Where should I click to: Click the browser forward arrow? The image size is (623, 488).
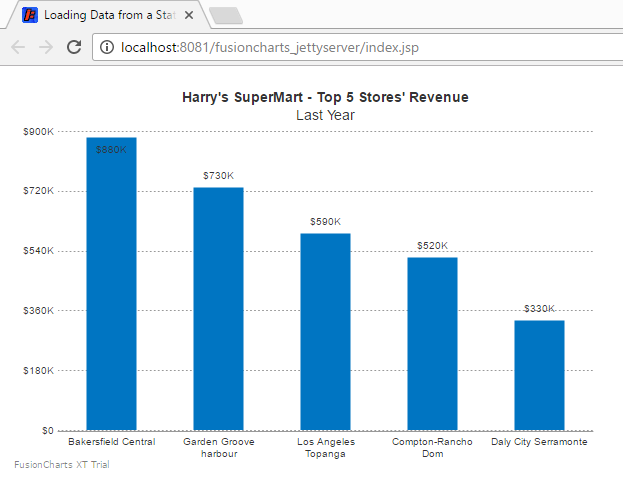pos(46,47)
